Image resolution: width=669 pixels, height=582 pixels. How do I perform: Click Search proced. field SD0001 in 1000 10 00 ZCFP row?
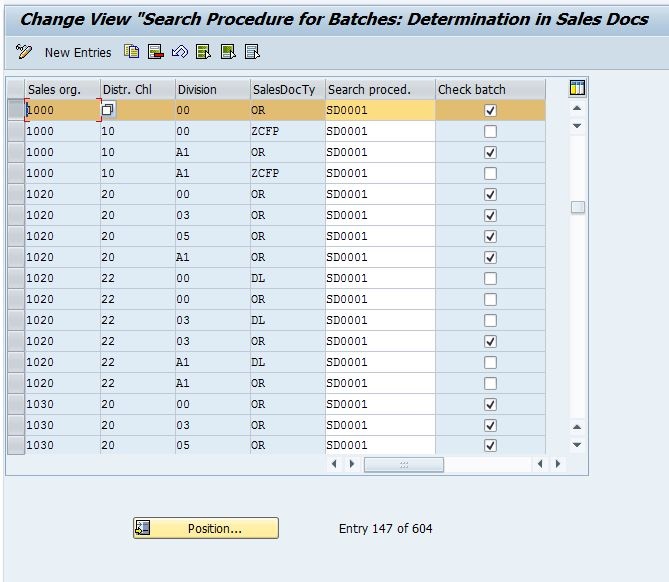[x=380, y=131]
